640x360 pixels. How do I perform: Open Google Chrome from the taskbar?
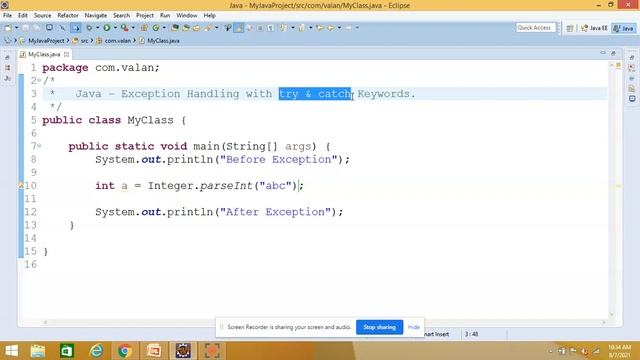tap(124, 351)
